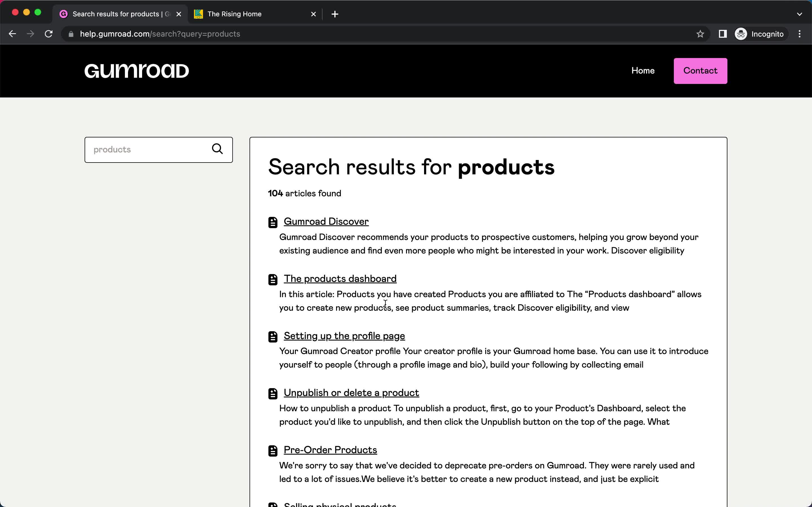Click the document icon next to products dashboard
This screenshot has width=812, height=507.
pos(272,279)
